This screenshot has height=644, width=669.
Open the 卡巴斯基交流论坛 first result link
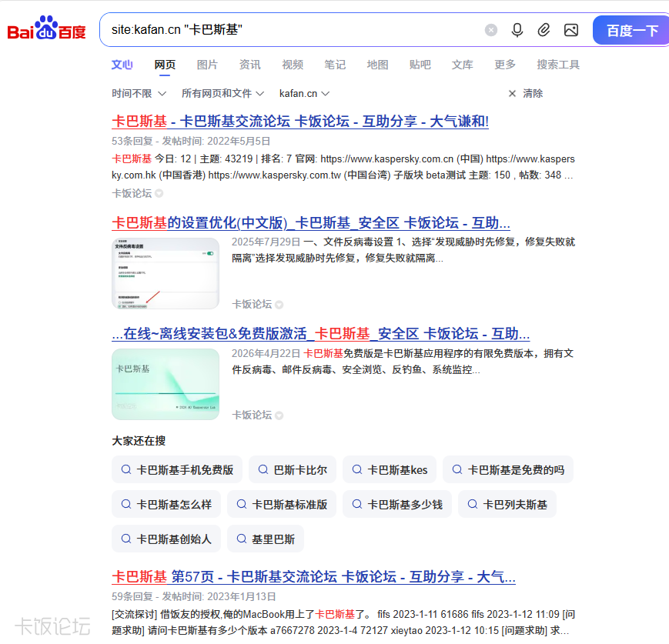coord(300,121)
